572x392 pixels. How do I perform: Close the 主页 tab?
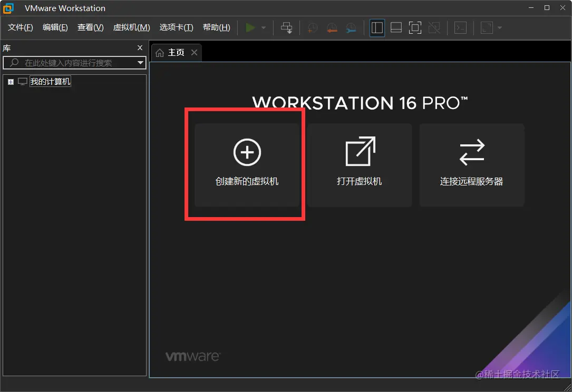click(x=194, y=53)
